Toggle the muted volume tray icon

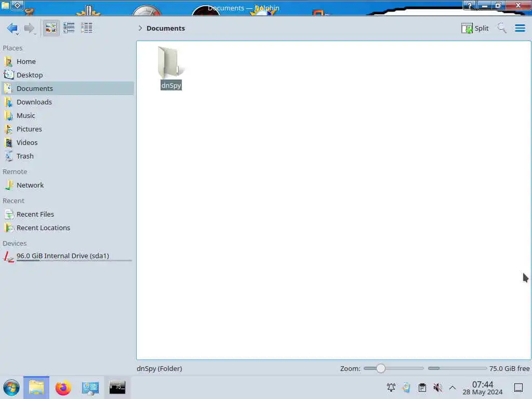click(437, 387)
